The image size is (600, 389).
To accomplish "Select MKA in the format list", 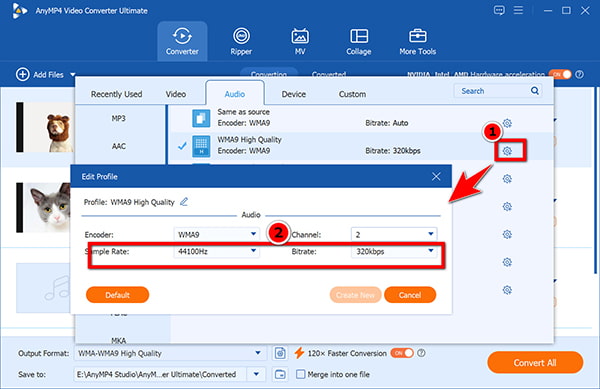I will (119, 340).
